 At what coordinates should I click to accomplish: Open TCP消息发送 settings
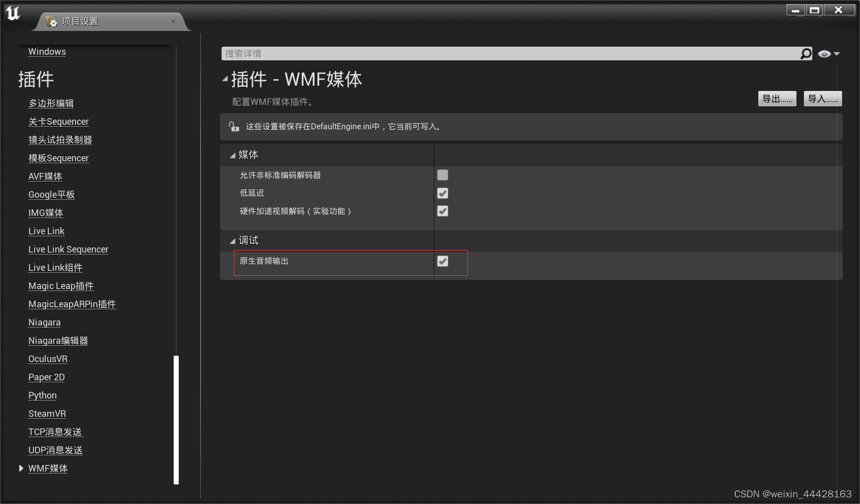click(55, 432)
